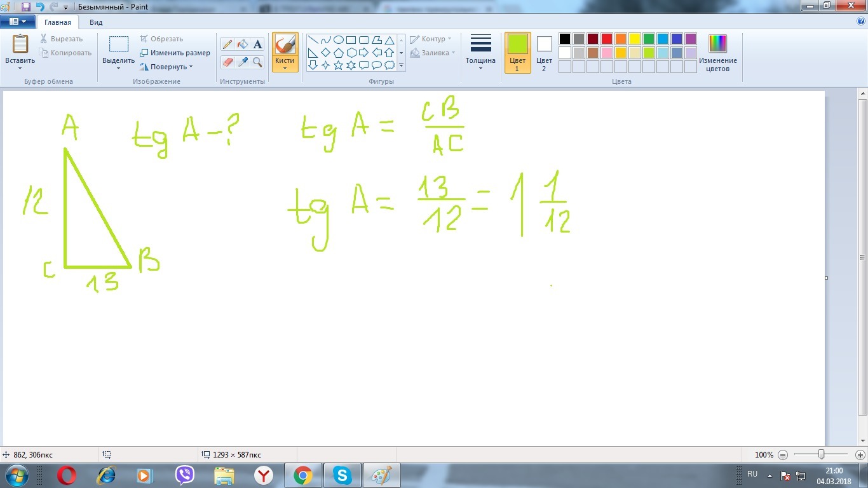The image size is (868, 488).
Task: Select the Text tool
Action: click(257, 44)
